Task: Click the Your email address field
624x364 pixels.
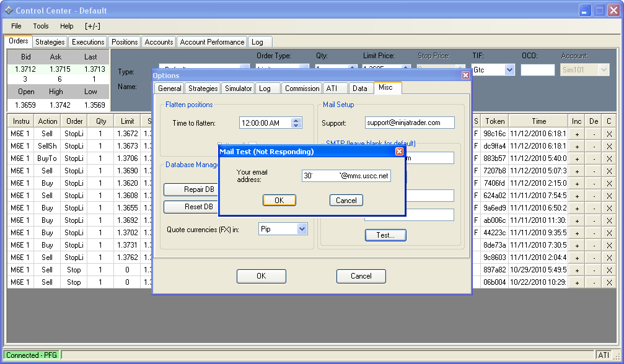Action: 346,176
